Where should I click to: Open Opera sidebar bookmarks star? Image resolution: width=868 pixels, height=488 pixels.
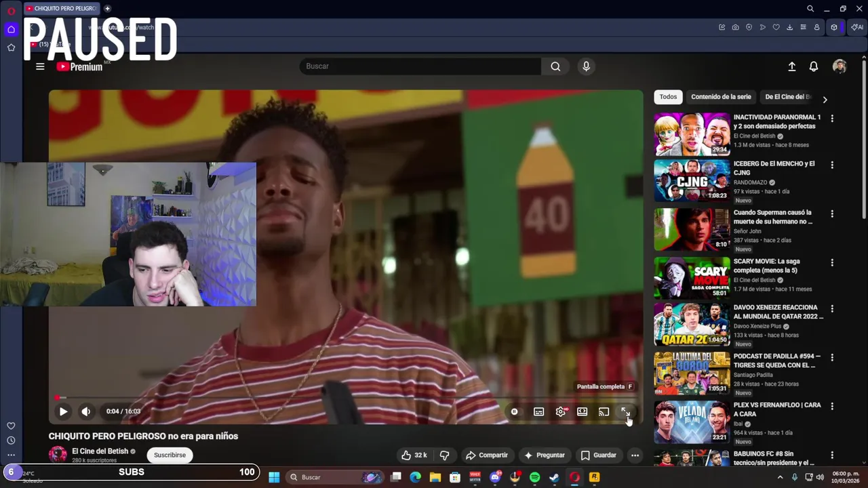(x=11, y=47)
